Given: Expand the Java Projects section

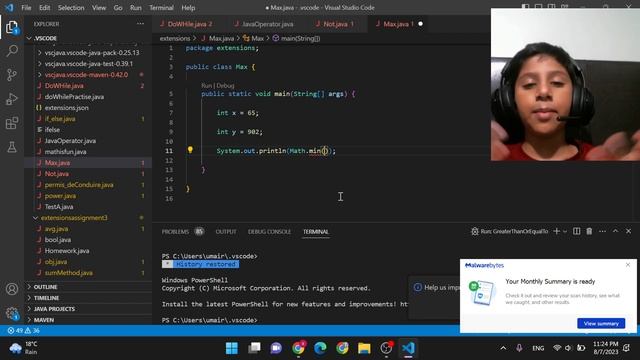Looking at the screenshot, I should coord(88,309).
